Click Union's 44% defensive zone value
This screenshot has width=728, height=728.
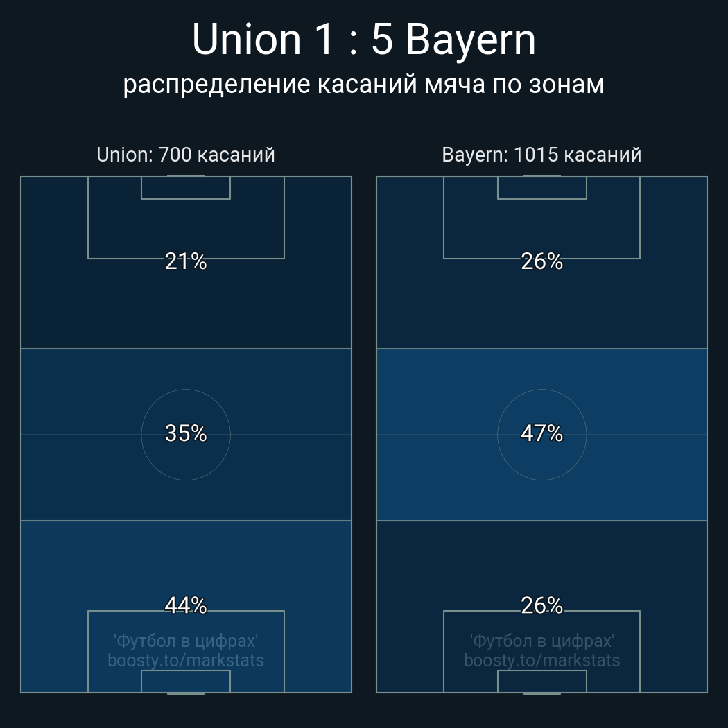[x=186, y=605]
